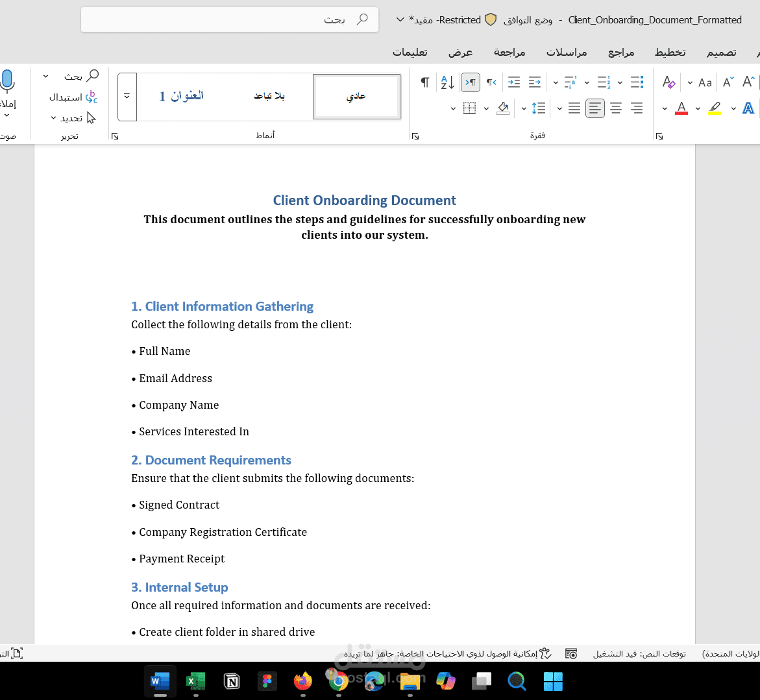The image size is (760, 700).
Task: Open the تصميم tab
Action: [721, 53]
